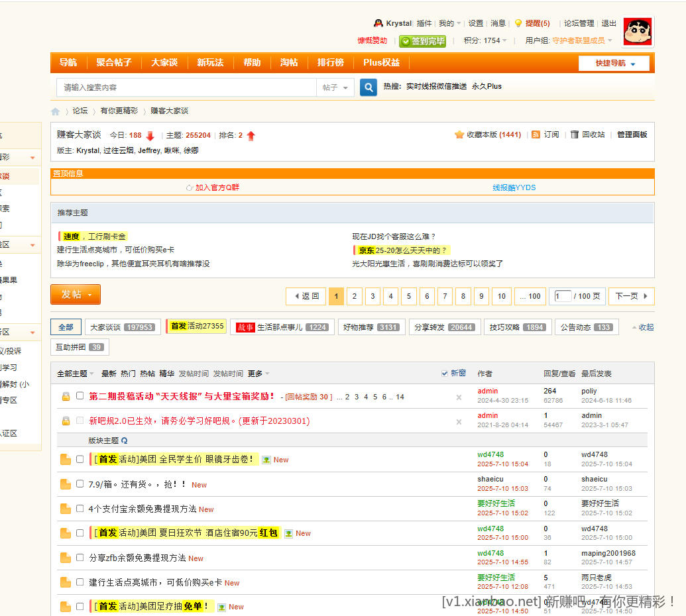686x616 pixels.
Task: Click the lock icon of 第二期投稿活动 thread
Action: click(x=66, y=397)
